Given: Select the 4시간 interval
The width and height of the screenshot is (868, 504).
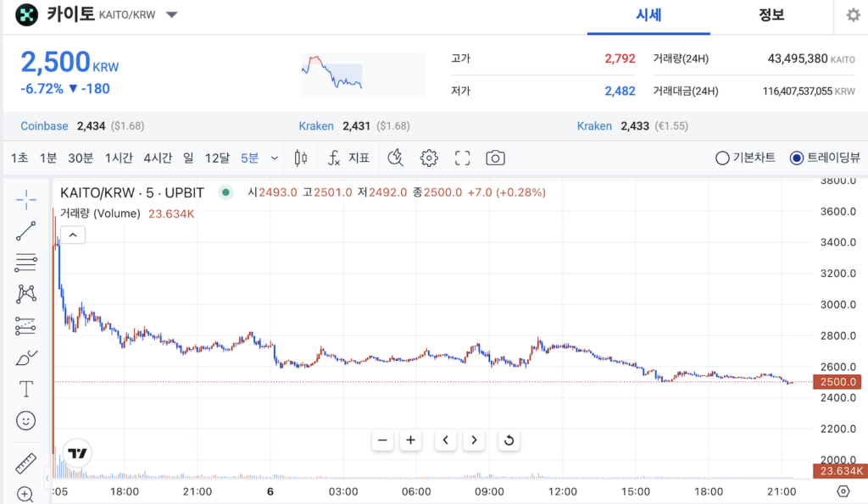Looking at the screenshot, I should [x=159, y=158].
